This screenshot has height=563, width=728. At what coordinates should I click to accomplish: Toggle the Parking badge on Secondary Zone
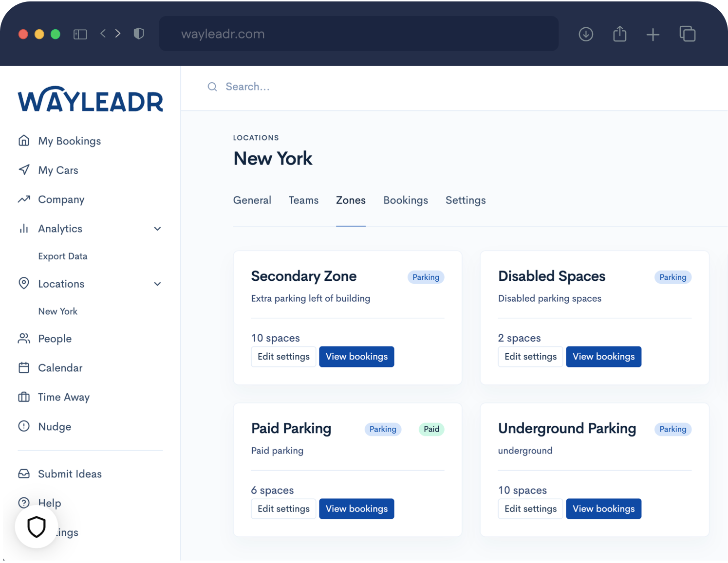(426, 277)
